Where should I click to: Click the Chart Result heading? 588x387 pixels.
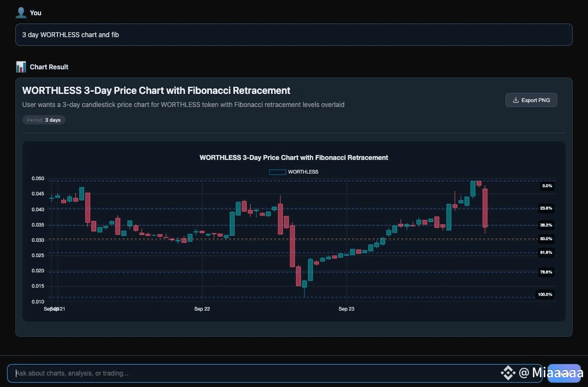pyautogui.click(x=49, y=67)
